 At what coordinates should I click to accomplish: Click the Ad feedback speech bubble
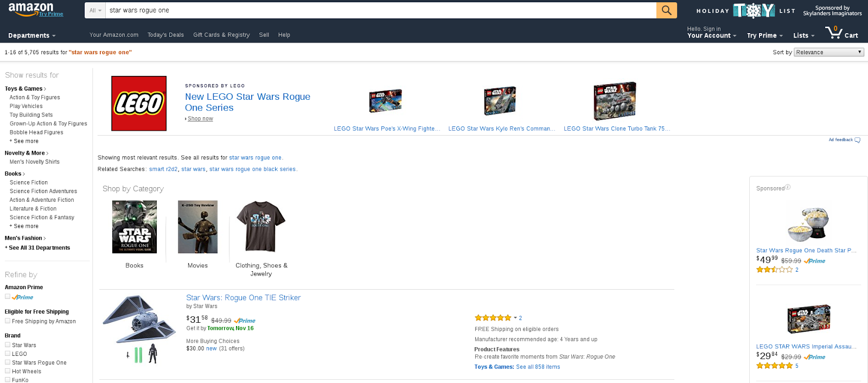[858, 140]
